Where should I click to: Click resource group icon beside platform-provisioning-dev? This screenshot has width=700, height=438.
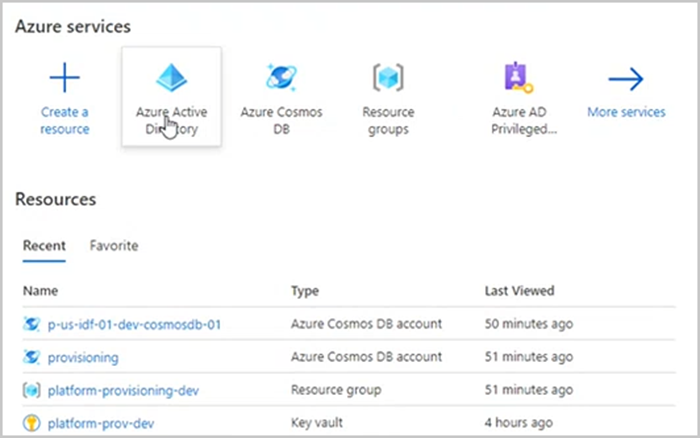[29, 390]
